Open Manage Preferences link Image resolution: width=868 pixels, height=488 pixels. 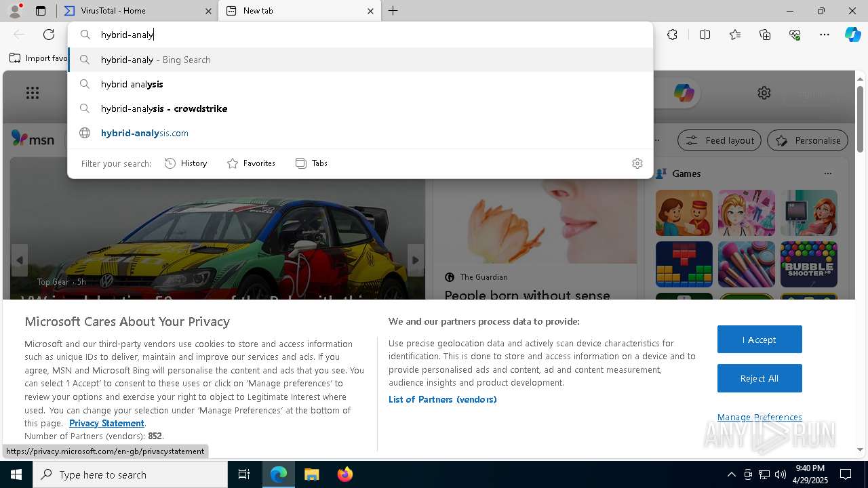(759, 417)
